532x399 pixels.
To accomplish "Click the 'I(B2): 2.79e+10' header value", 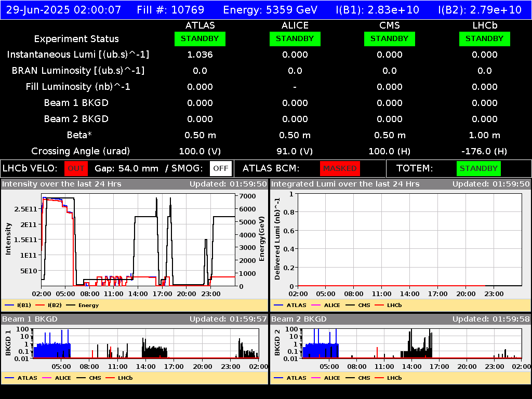I will (x=480, y=9).
